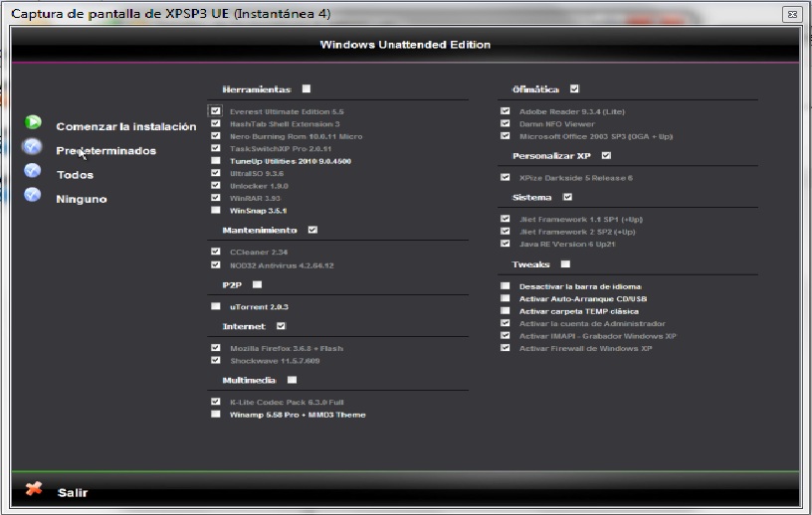Click the globe icon beside Todos
812x515 pixels.
[x=33, y=171]
